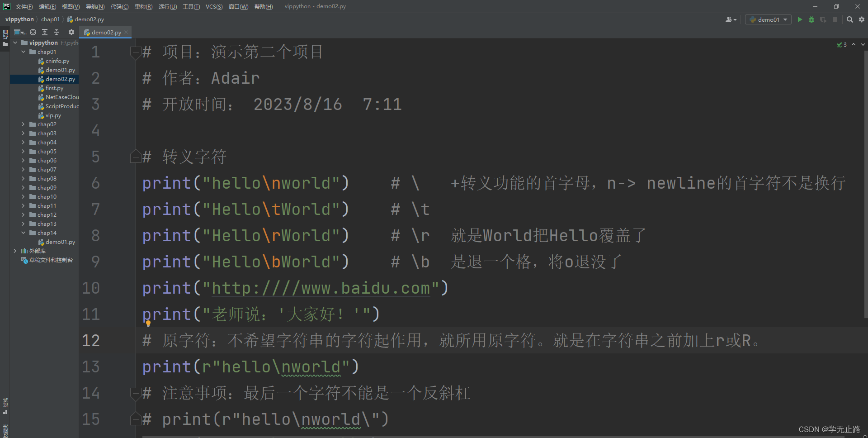
Task: Close the demo02.py editor tab
Action: [x=126, y=32]
